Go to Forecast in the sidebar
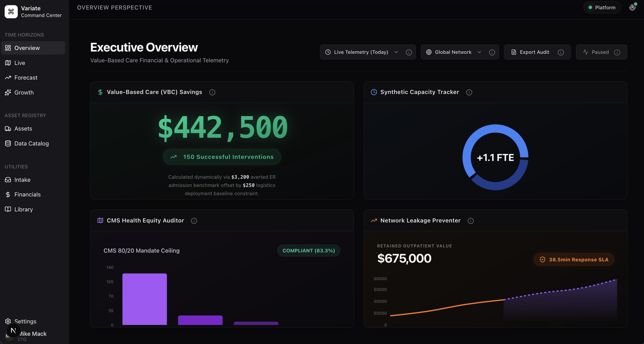Image resolution: width=644 pixels, height=344 pixels. click(x=26, y=78)
